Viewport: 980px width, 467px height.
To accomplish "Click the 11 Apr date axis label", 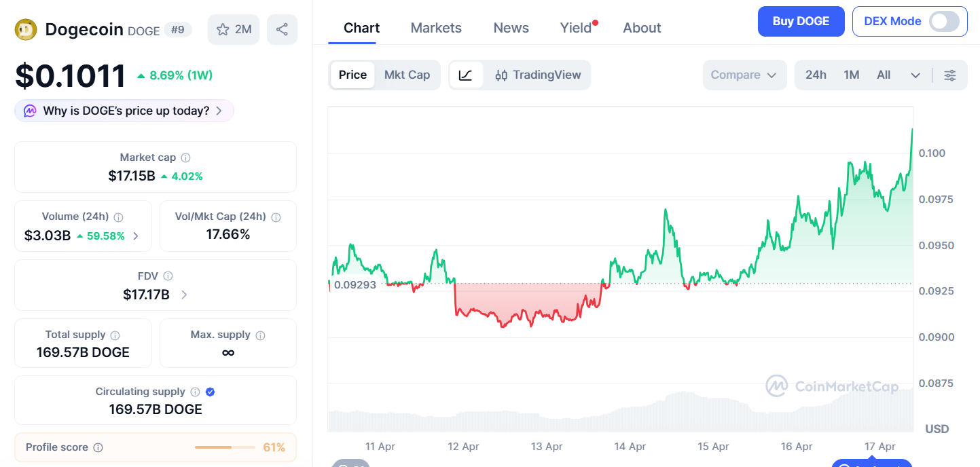I will pyautogui.click(x=380, y=447).
